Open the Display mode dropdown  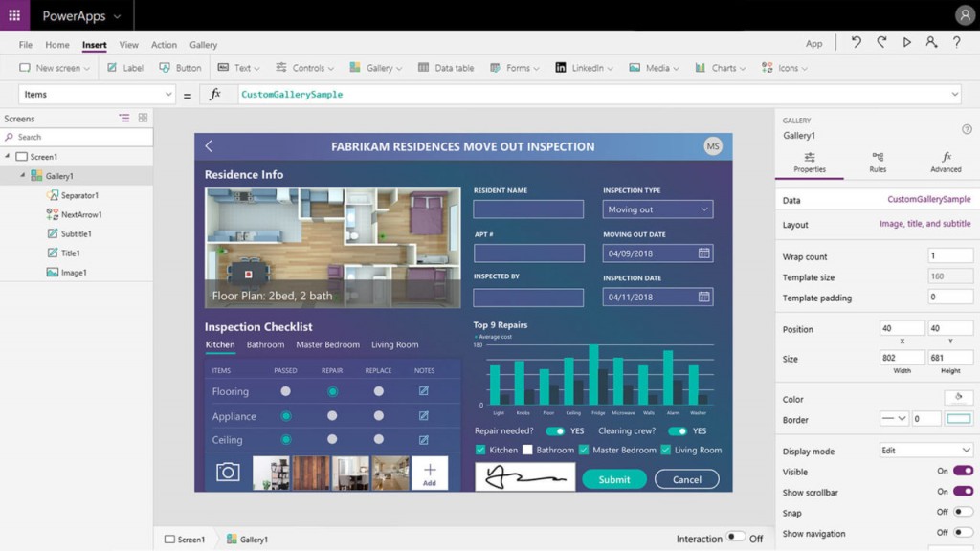click(925, 450)
